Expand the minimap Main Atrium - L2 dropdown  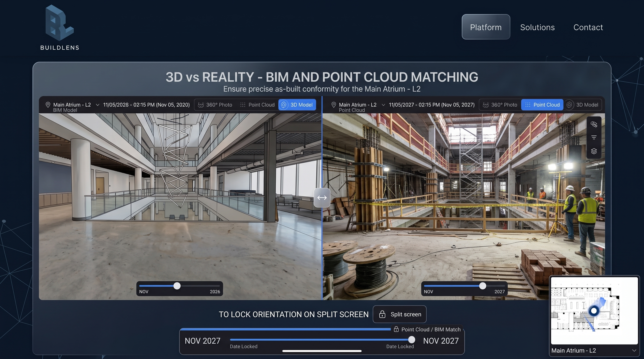pyautogui.click(x=634, y=351)
